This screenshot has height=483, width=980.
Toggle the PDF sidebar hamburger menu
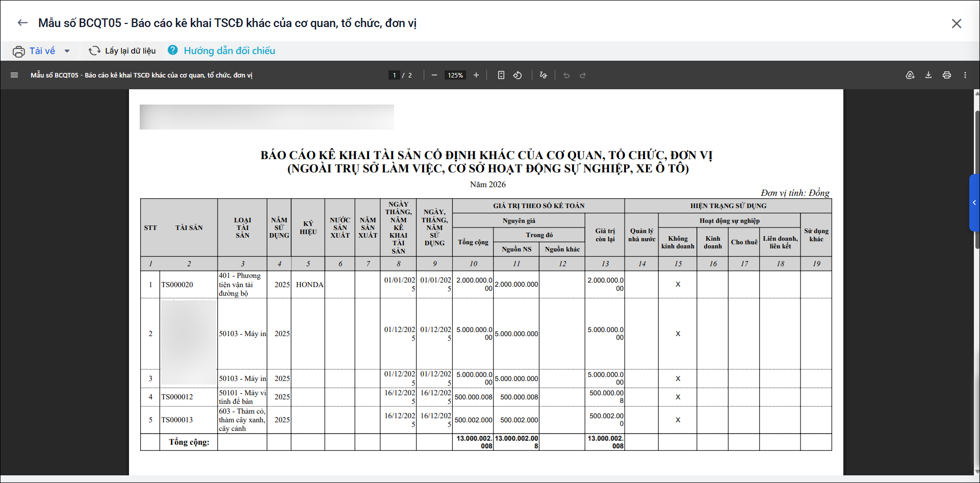pyautogui.click(x=14, y=75)
